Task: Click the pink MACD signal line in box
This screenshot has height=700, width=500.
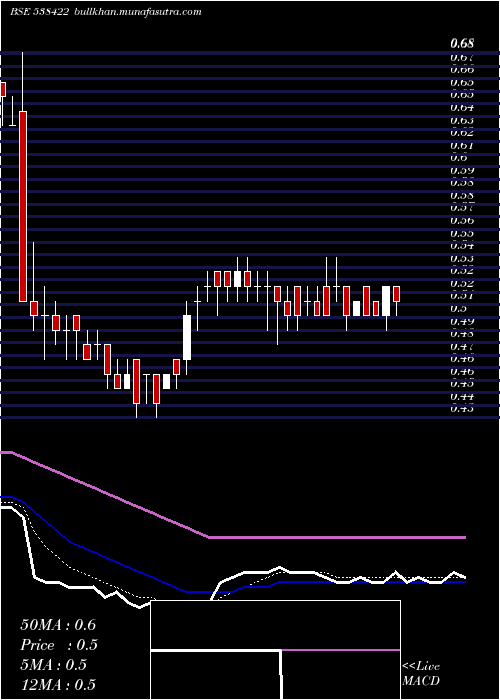Action: click(341, 650)
